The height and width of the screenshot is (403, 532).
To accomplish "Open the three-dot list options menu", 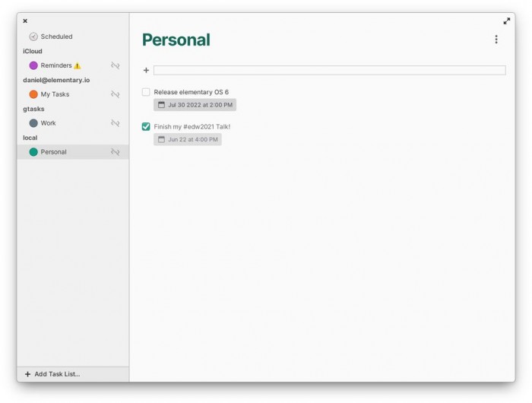I will click(496, 40).
